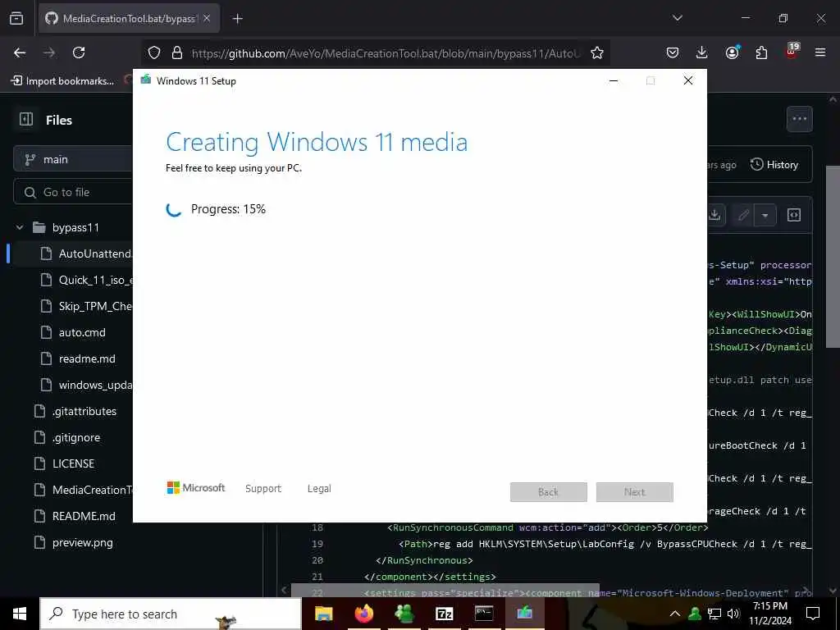Screen dimensions: 840x630
Task: Click the green people taskbar icon
Action: click(404, 614)
